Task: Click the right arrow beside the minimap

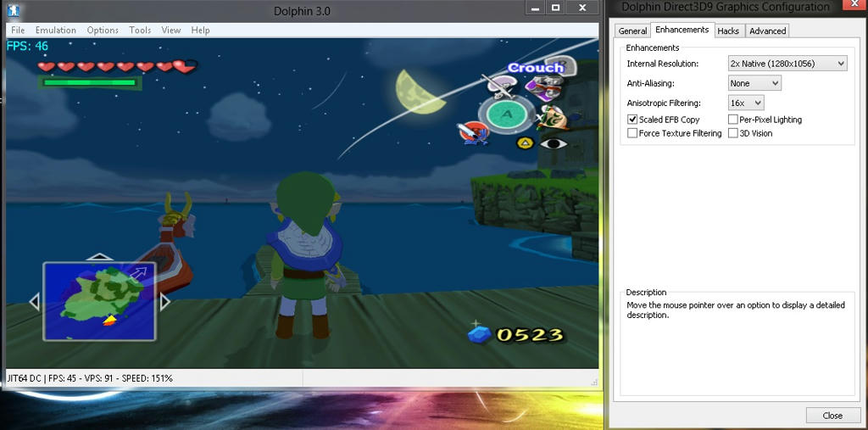Action: [165, 301]
